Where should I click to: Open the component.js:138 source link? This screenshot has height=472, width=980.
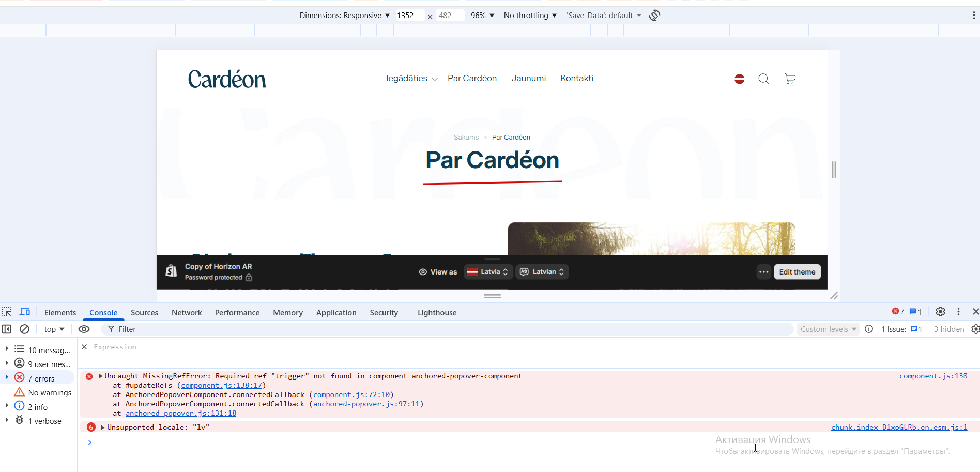click(x=933, y=376)
